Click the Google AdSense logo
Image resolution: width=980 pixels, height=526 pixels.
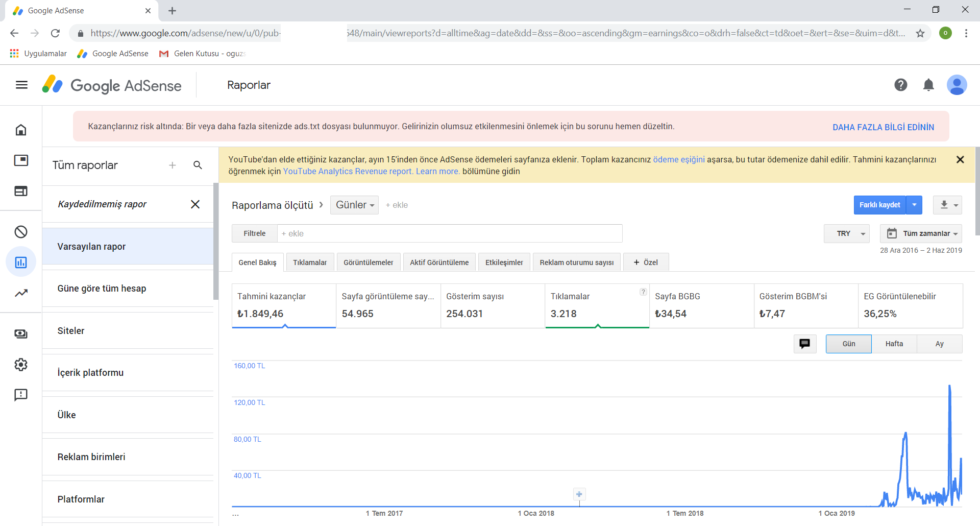coord(112,85)
